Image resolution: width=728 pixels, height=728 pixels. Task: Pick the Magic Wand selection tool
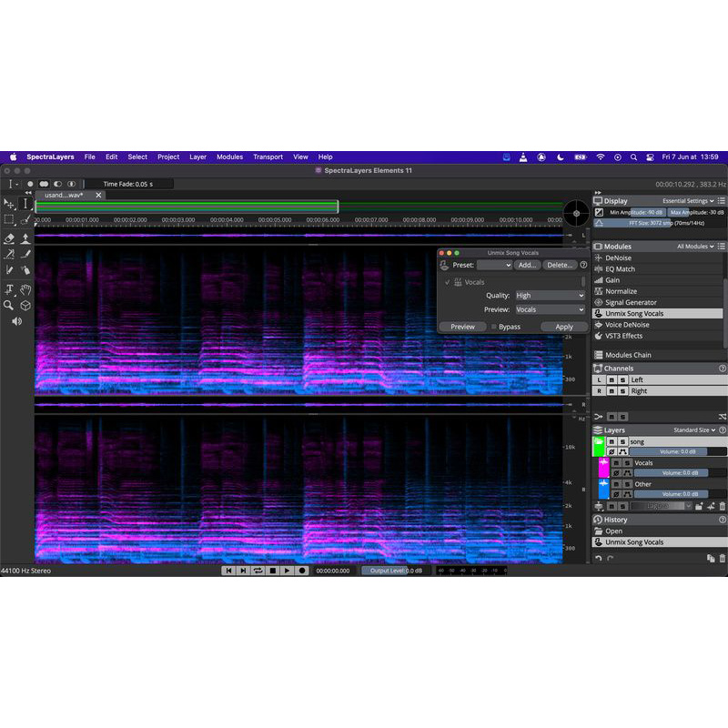(x=25, y=219)
